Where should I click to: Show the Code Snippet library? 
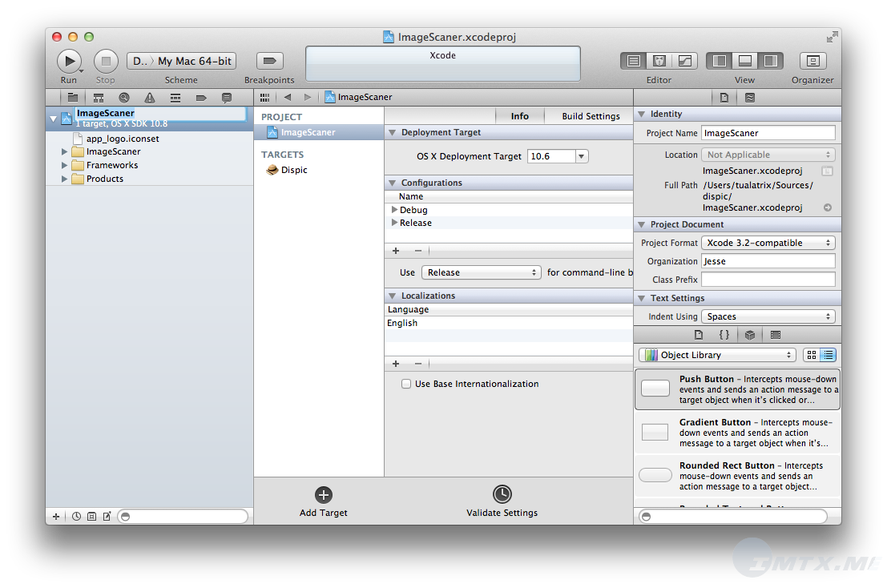pos(724,335)
